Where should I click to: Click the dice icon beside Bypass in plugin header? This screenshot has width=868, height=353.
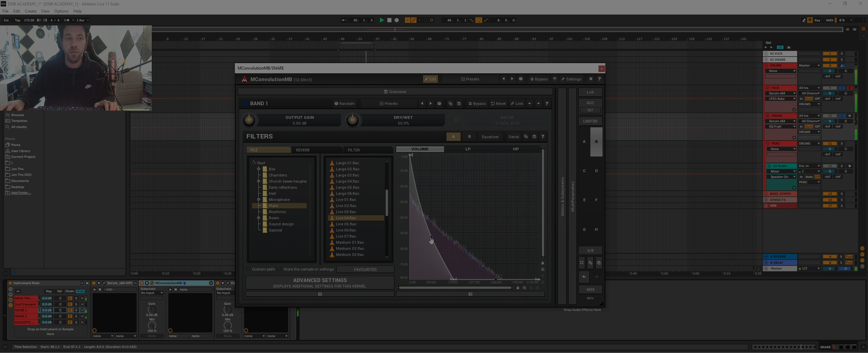coord(521,79)
